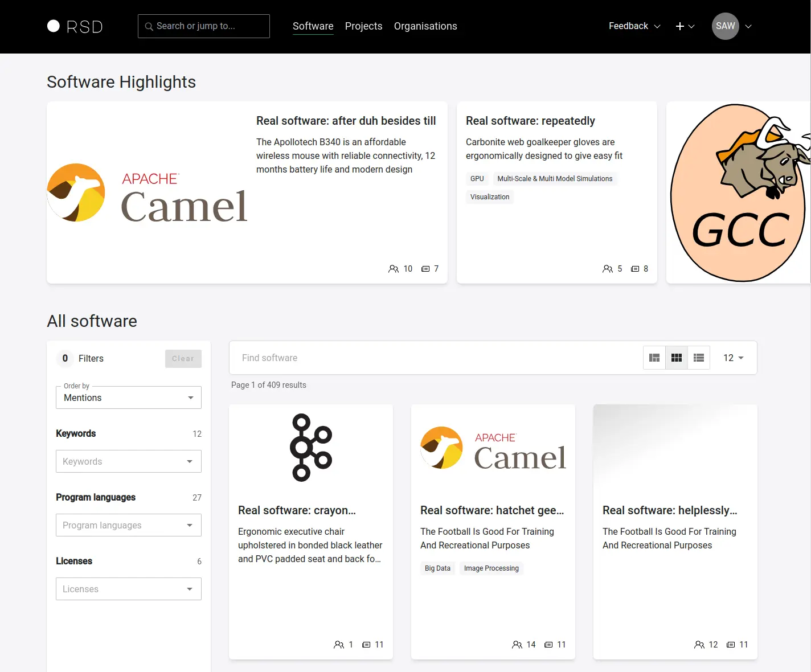This screenshot has width=811, height=672.
Task: Switch to list layout view
Action: pyautogui.click(x=699, y=358)
